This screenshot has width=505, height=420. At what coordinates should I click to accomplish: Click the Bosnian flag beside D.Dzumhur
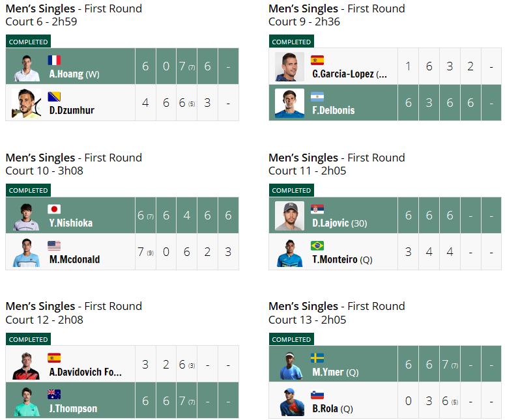click(x=54, y=96)
